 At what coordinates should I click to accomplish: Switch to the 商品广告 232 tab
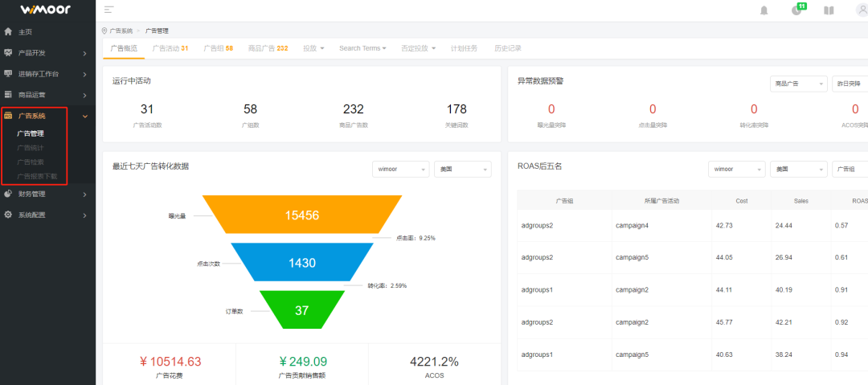268,48
